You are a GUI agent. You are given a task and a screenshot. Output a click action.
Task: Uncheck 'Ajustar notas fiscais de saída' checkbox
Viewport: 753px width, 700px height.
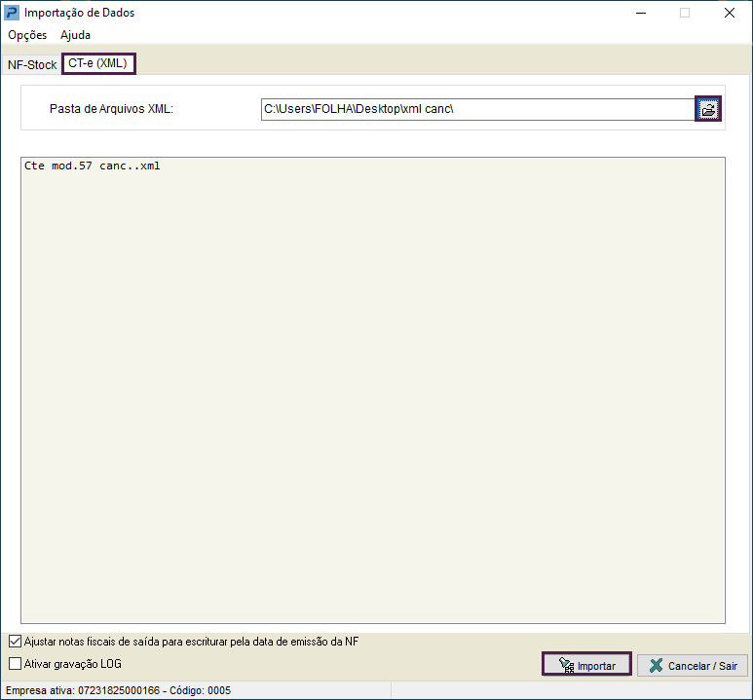point(16,642)
